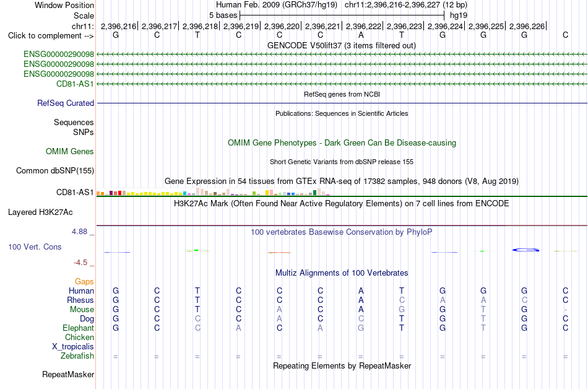Open the RepeatMasker track label

click(x=68, y=374)
